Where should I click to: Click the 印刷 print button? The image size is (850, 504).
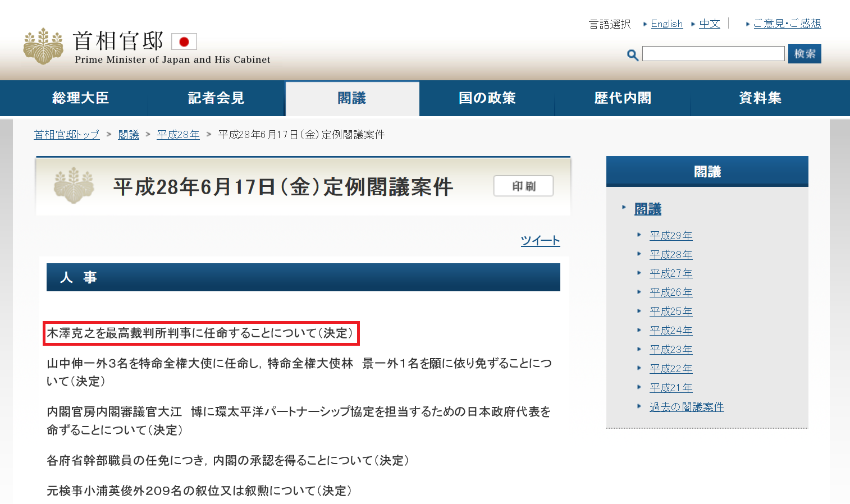[523, 186]
